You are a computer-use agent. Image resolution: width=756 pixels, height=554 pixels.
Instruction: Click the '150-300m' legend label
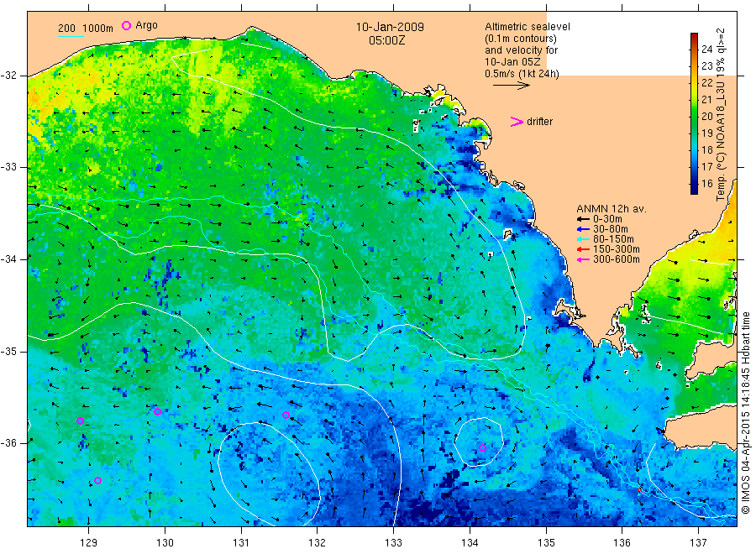click(617, 249)
